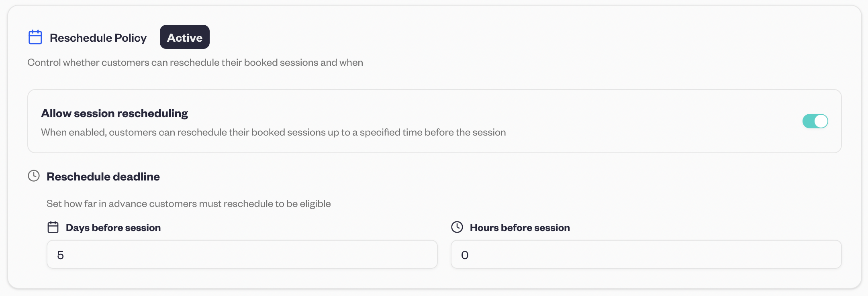This screenshot has width=868, height=296.
Task: Click the value 0 in the hours field
Action: coord(465,255)
